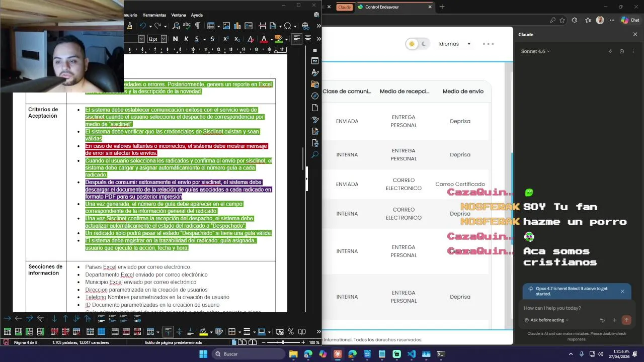
Task: Insert a chart using bar chart icon
Action: tap(237, 26)
